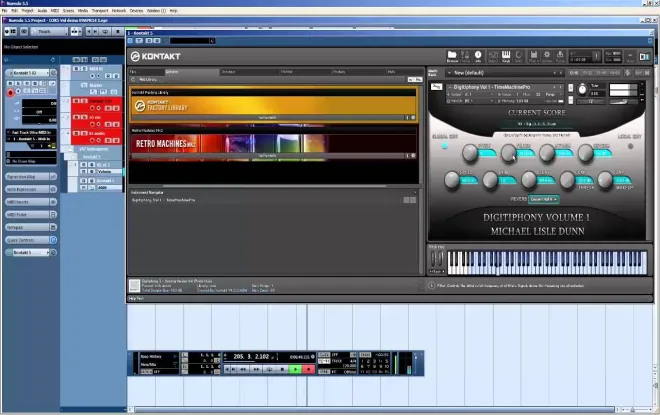Image resolution: width=660 pixels, height=415 pixels.
Task: Click Stop in the transport panel
Action: click(282, 369)
